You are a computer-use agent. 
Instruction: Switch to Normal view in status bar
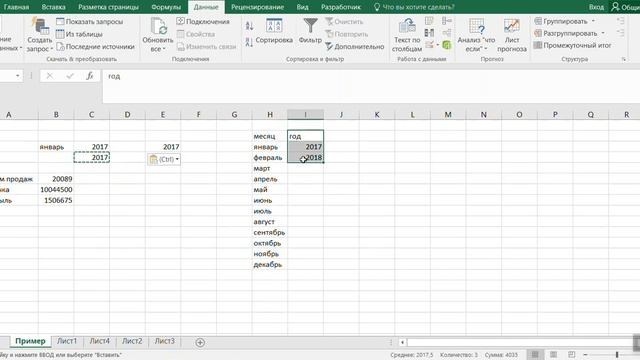point(535,355)
